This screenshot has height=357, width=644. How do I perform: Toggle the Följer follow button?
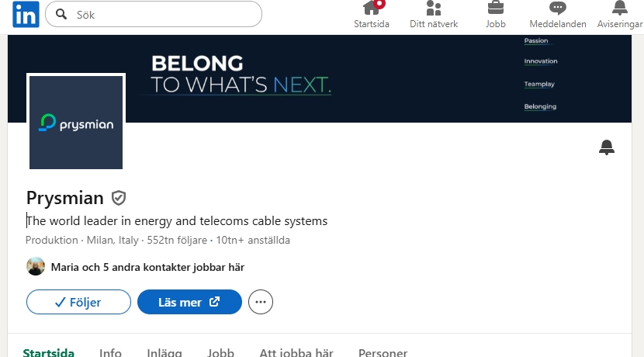[x=78, y=302]
